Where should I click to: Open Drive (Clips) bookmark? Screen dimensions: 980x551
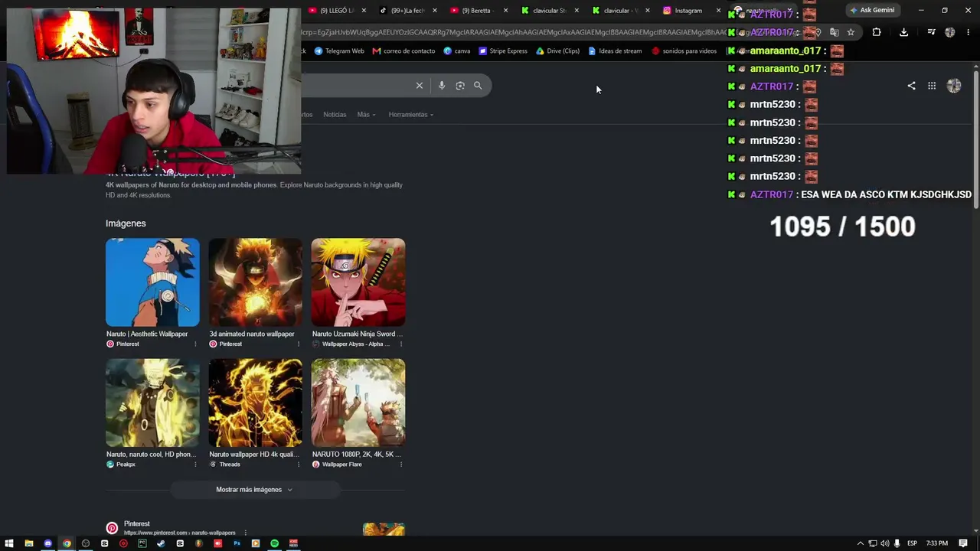[x=558, y=51]
